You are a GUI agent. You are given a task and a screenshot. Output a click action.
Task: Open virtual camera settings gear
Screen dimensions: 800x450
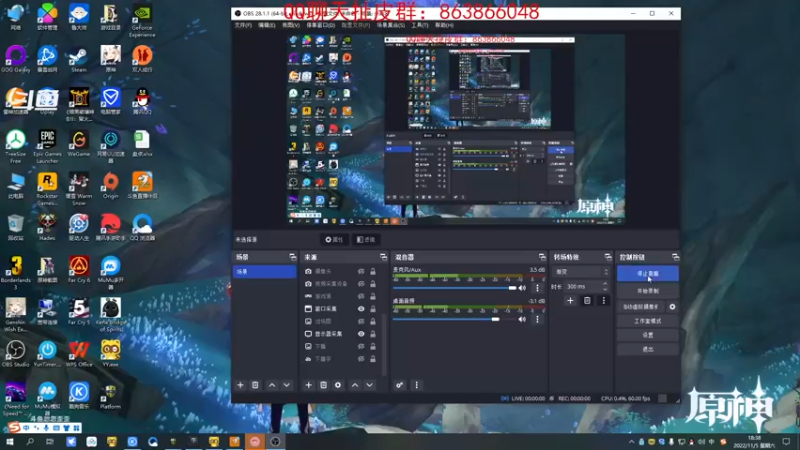672,307
